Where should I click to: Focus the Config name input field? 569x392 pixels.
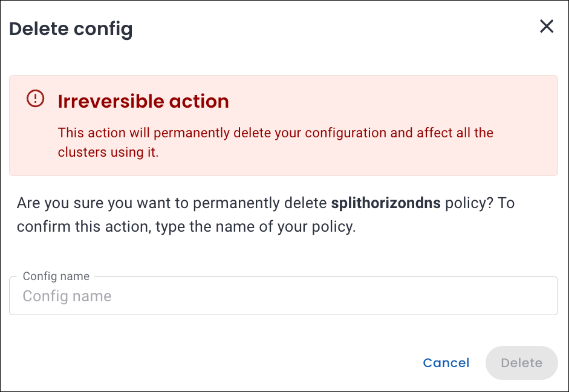pos(283,296)
